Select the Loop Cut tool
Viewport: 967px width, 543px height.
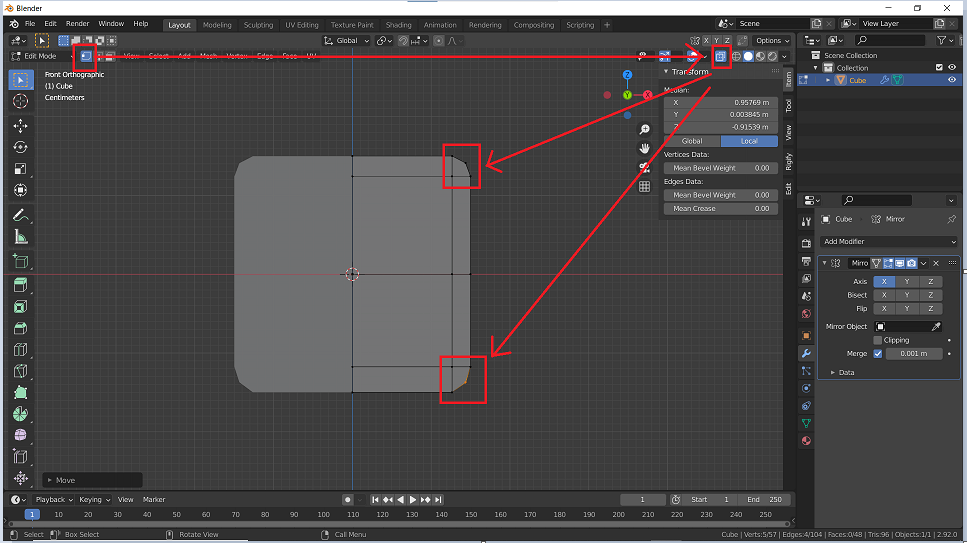(20, 350)
